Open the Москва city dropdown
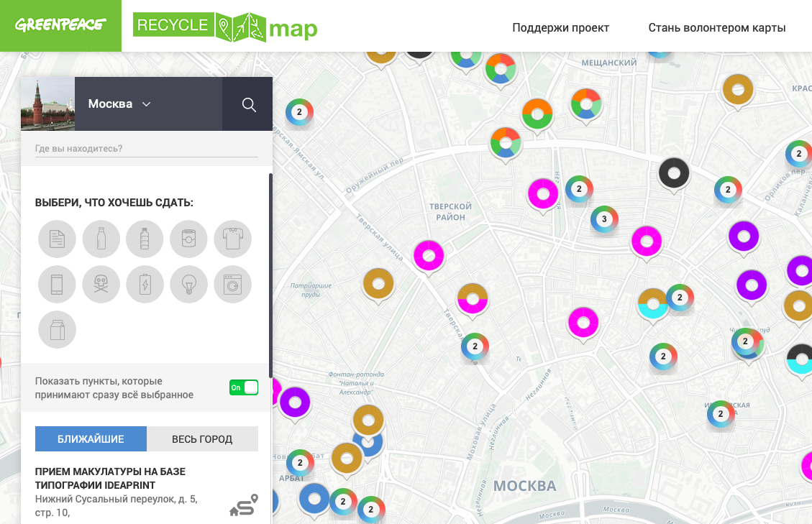The image size is (812, 524). pos(119,104)
